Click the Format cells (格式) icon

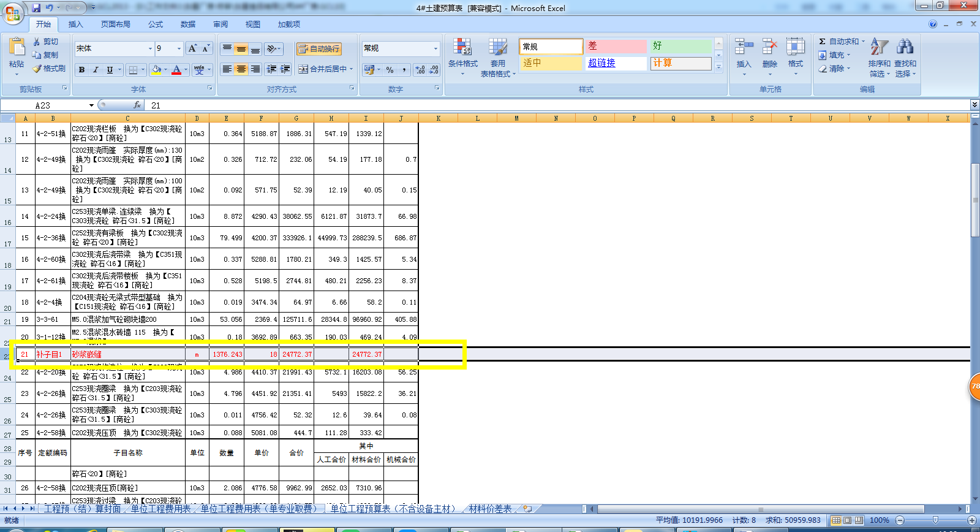(x=796, y=47)
